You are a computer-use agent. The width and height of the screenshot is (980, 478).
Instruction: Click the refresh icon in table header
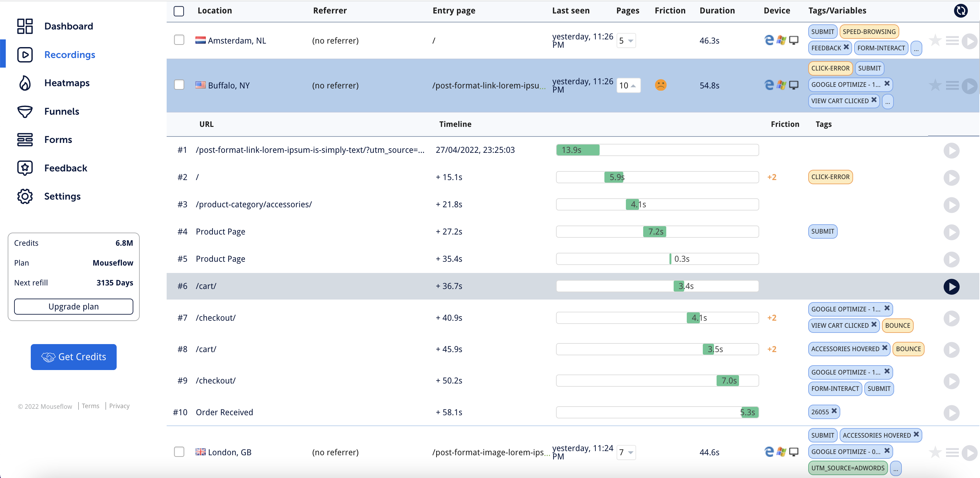click(960, 11)
